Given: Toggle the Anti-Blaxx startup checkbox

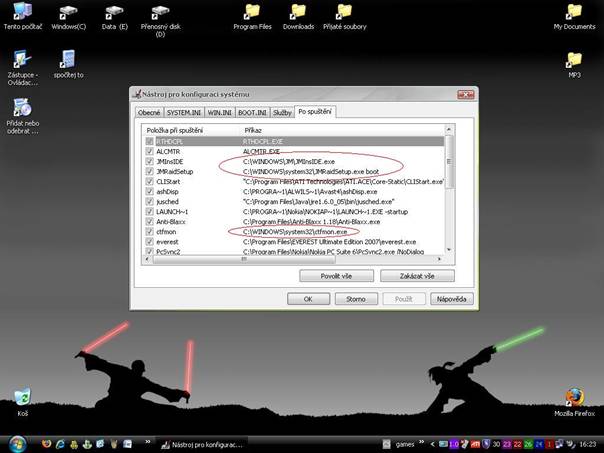Looking at the screenshot, I should tap(149, 221).
